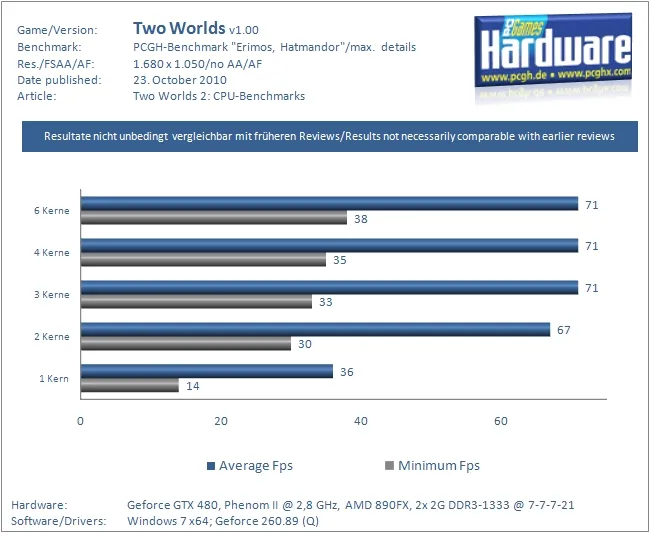Click the '36' average fps value
The width and height of the screenshot is (650, 533).
point(347,372)
